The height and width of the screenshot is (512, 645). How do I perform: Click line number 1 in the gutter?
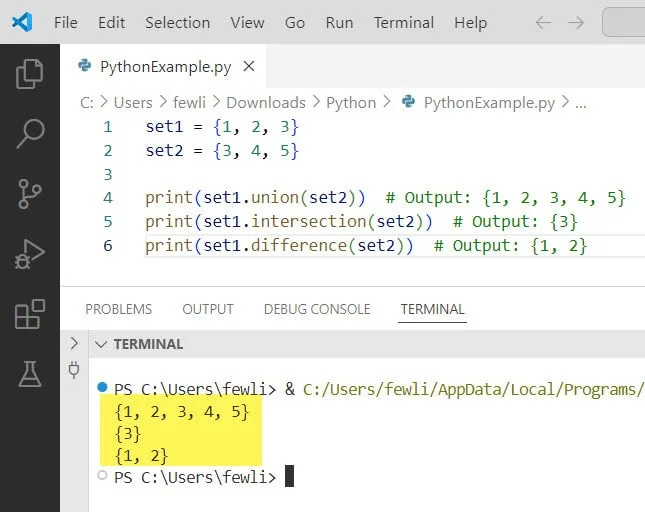pos(108,127)
